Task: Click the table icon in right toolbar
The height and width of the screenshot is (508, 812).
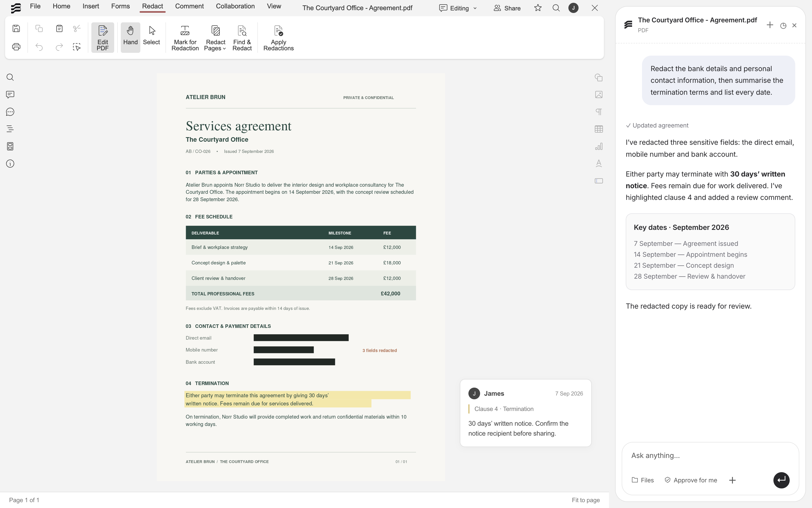Action: (599, 129)
